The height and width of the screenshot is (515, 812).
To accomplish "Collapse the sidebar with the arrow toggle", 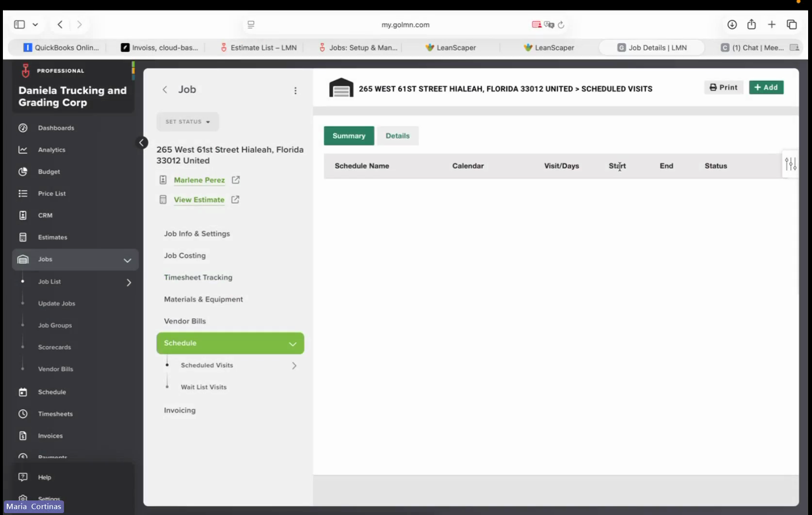I will click(x=142, y=143).
